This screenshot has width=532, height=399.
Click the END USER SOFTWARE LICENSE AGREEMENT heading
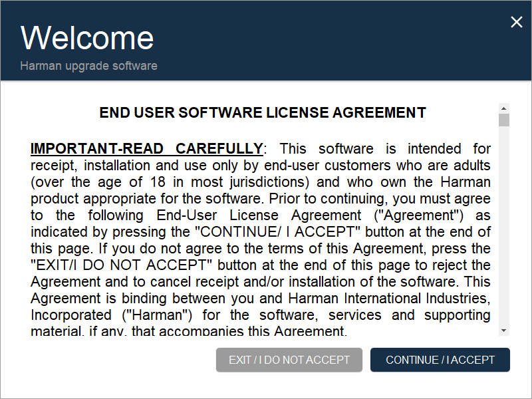263,112
